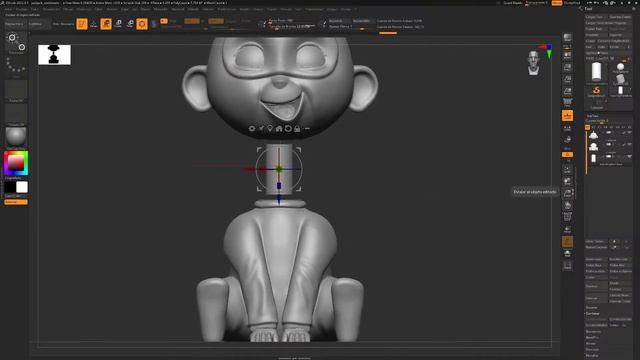Screen dimensions: 640x360
Task: Click Scale edited object icon near tooltip
Action: pos(567,193)
